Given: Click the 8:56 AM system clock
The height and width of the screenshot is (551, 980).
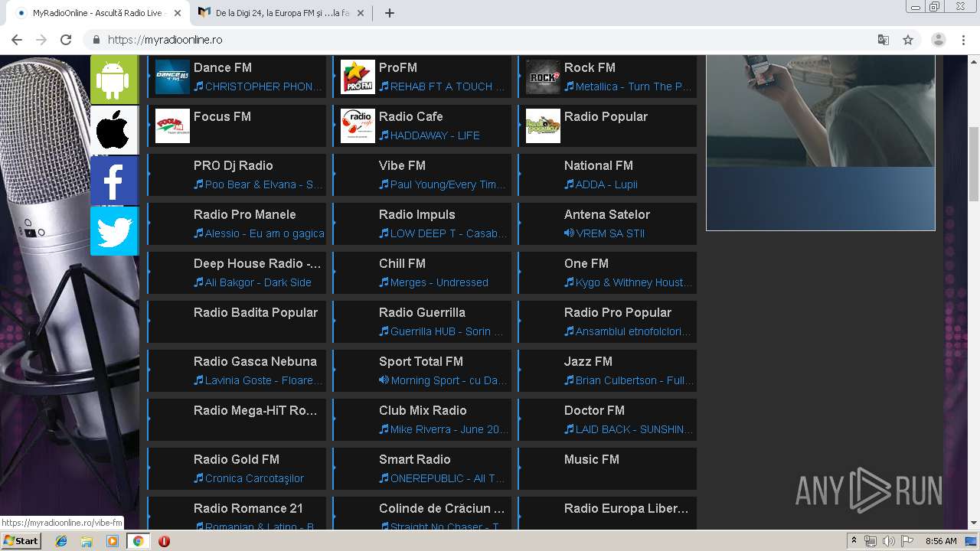Looking at the screenshot, I should [941, 541].
